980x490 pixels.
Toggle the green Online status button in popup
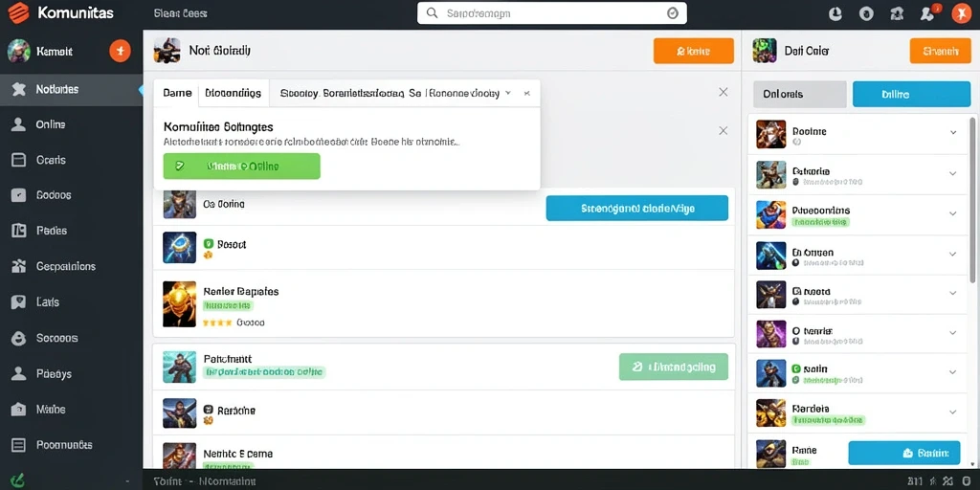click(242, 167)
